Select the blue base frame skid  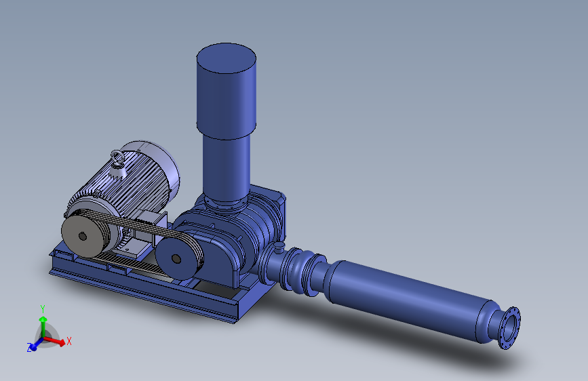[x=150, y=287]
